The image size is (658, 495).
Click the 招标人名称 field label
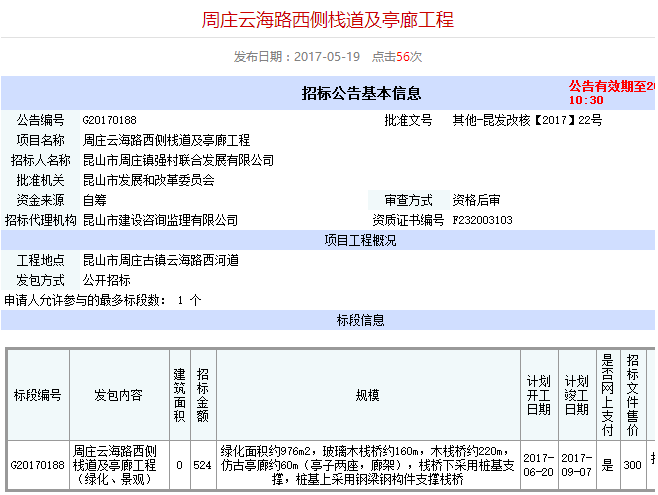[40, 160]
